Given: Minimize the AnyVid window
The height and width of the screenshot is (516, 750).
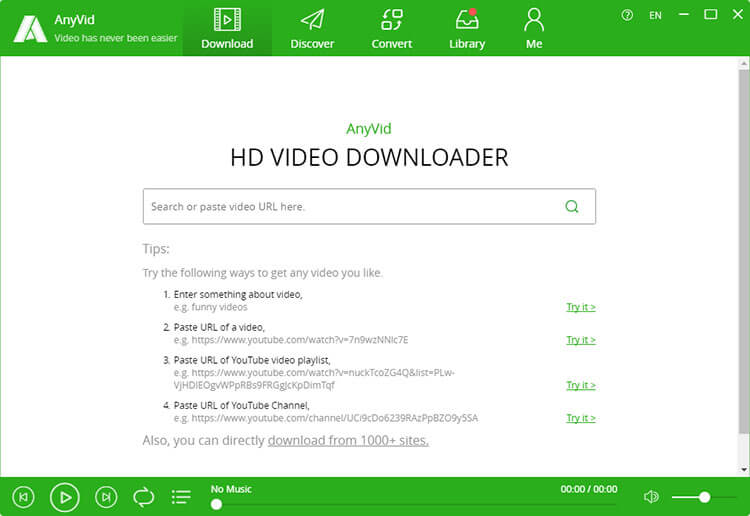Looking at the screenshot, I should [x=684, y=15].
